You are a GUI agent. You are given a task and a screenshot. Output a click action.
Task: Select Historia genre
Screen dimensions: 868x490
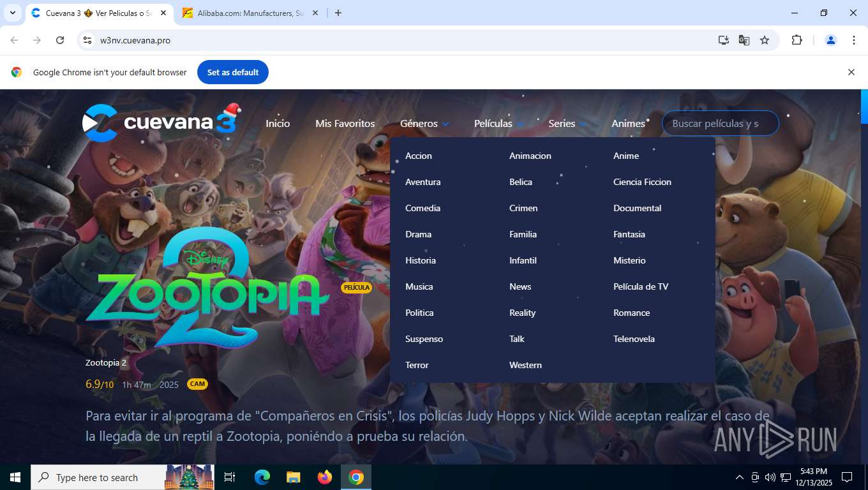click(x=421, y=260)
